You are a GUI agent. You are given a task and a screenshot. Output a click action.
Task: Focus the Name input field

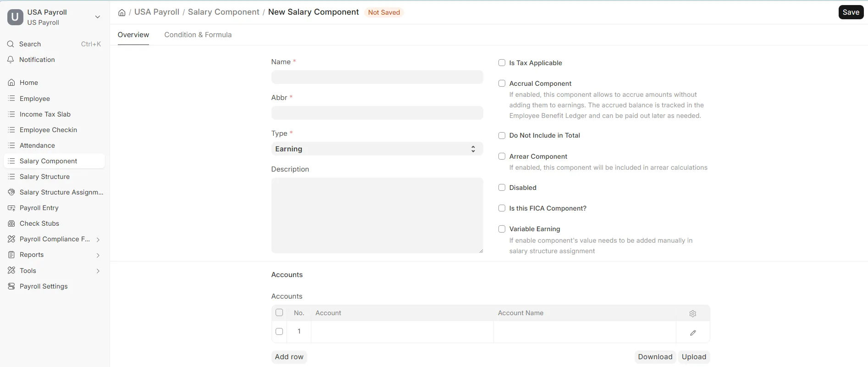coord(377,77)
